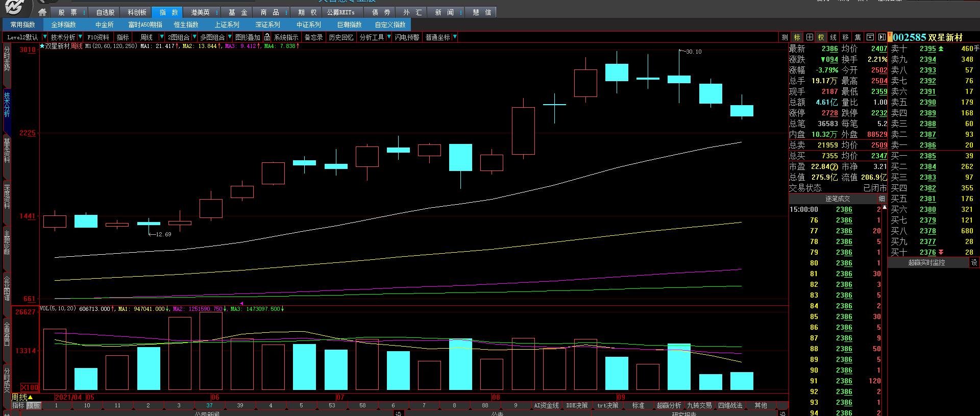Image resolution: width=980 pixels, height=416 pixels.
Task: Click the grid-layout (田) icon
Action: pos(809,37)
